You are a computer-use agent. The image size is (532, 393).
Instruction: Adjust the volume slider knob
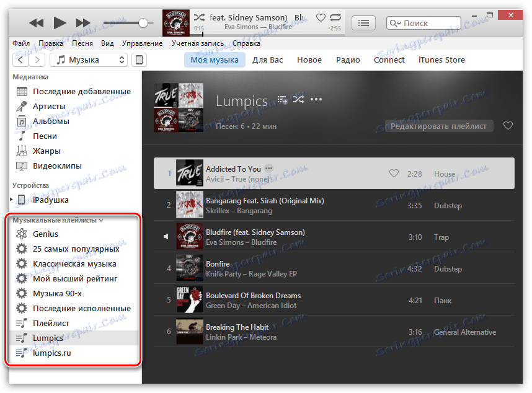(x=143, y=23)
